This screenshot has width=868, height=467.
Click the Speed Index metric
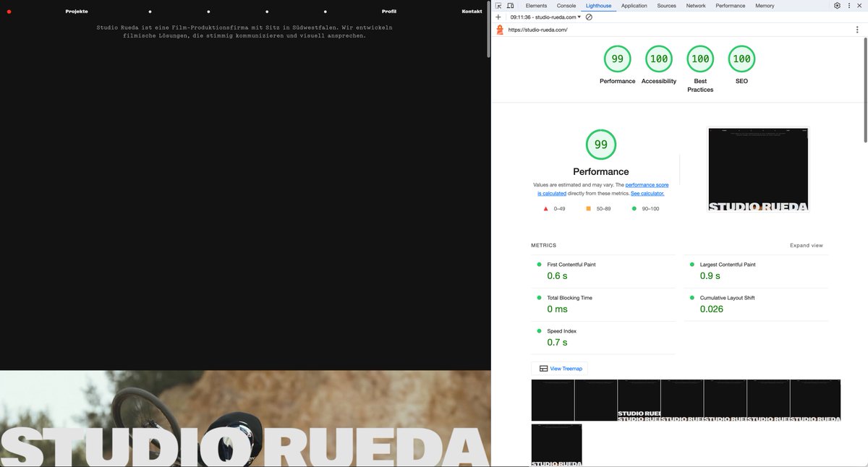pos(603,338)
